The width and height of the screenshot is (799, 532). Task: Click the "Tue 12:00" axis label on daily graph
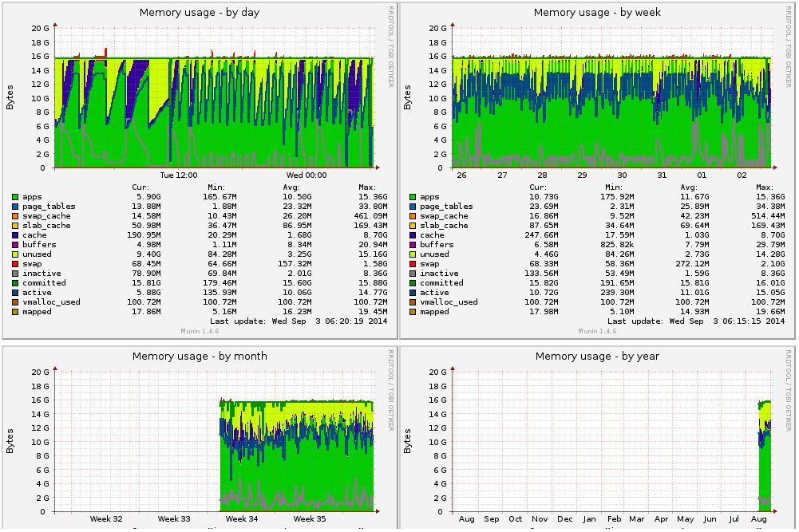click(x=178, y=175)
